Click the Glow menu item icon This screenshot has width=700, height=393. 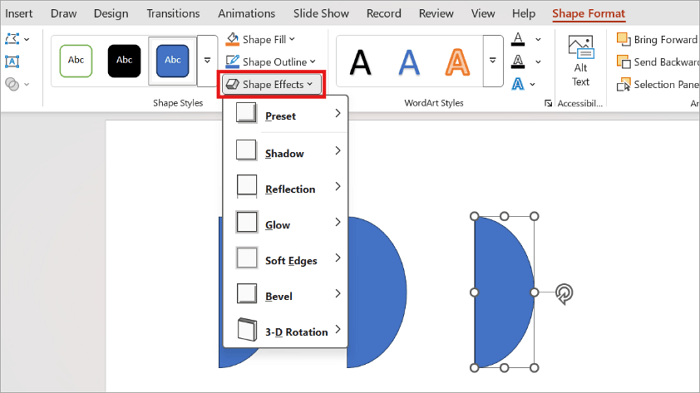[x=246, y=222]
